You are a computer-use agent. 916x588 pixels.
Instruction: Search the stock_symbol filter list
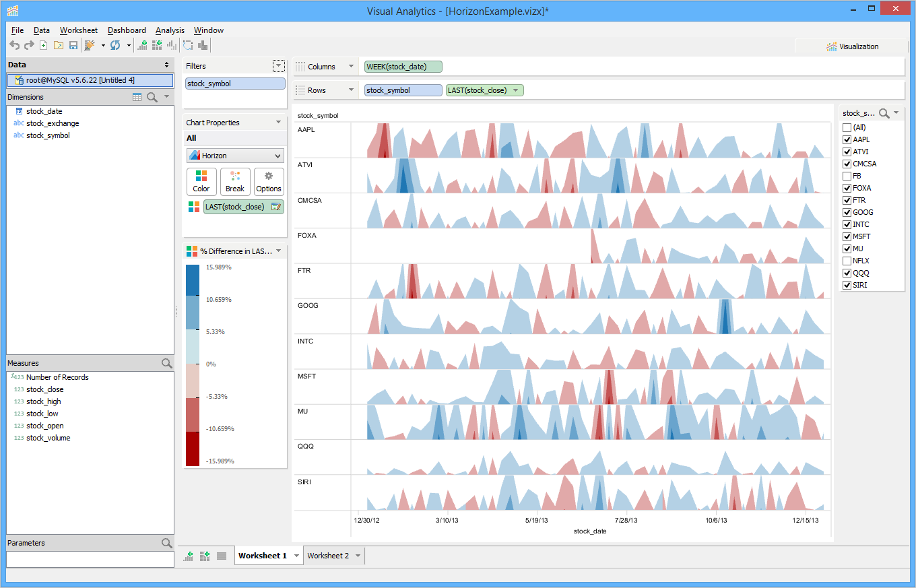[x=884, y=113]
